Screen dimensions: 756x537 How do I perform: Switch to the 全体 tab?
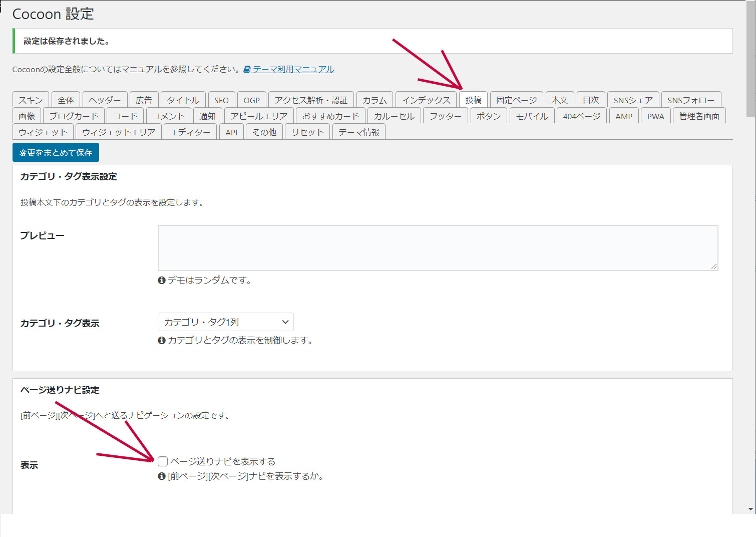(66, 100)
